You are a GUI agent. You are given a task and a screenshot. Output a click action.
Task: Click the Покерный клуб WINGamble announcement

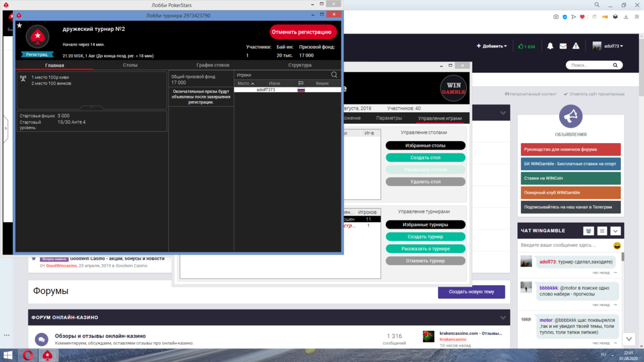[x=571, y=193]
